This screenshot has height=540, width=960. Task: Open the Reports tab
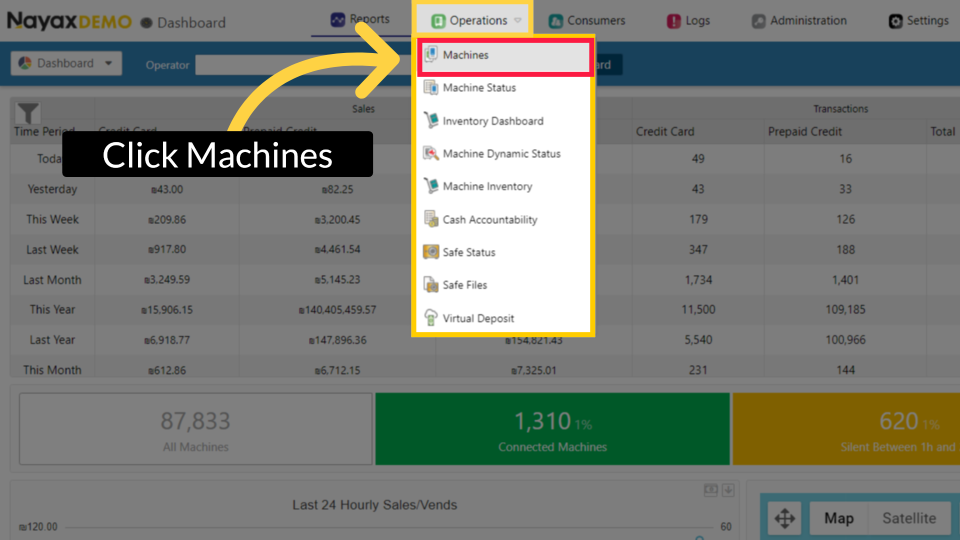tap(359, 20)
